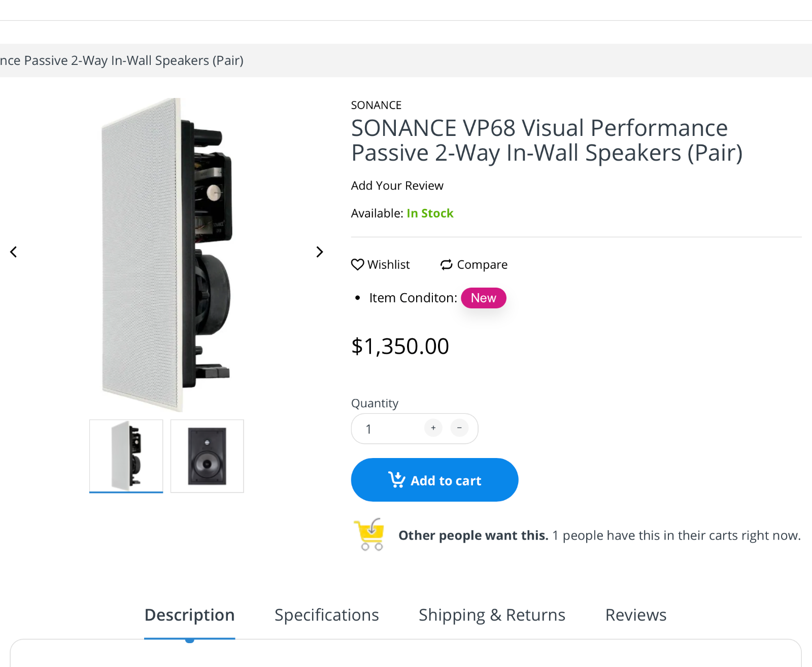
Task: Click the blue underline below Description tab
Action: click(x=189, y=639)
